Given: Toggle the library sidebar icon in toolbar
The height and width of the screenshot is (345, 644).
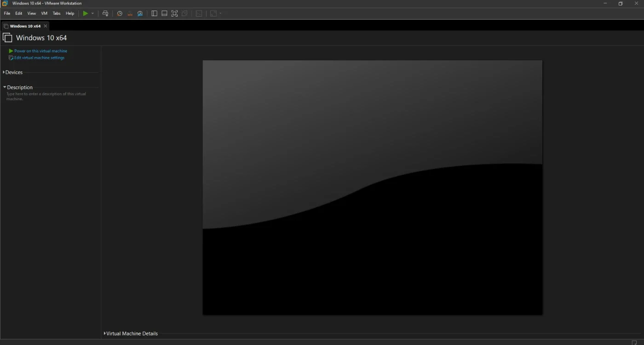Looking at the screenshot, I should click(x=154, y=13).
